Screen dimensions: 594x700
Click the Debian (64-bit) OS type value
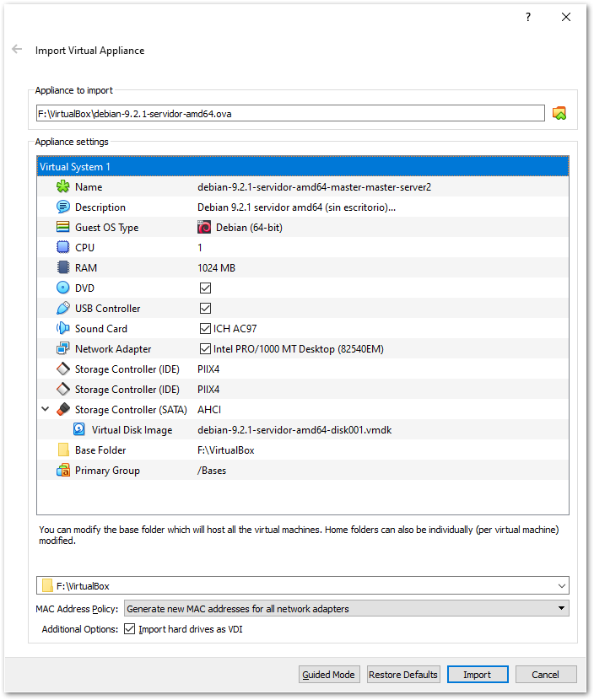pyautogui.click(x=249, y=228)
